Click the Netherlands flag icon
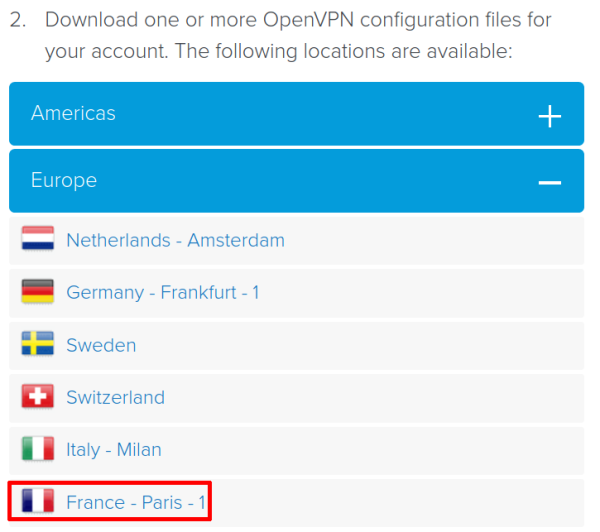The height and width of the screenshot is (532, 600). click(x=38, y=238)
